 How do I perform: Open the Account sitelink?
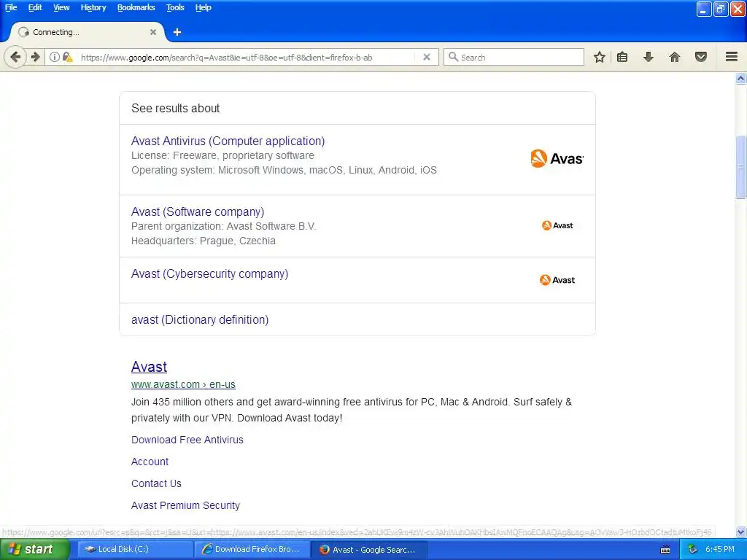(x=150, y=462)
